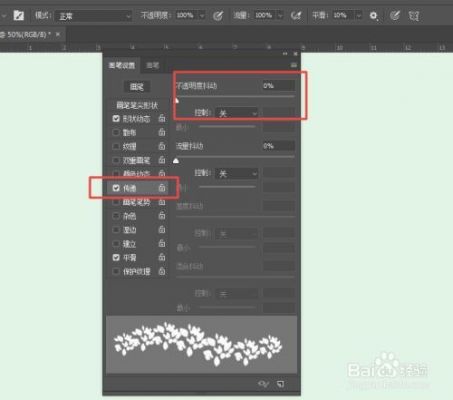Enable pressure control for size icon
453x400 pixels.
tap(395, 16)
